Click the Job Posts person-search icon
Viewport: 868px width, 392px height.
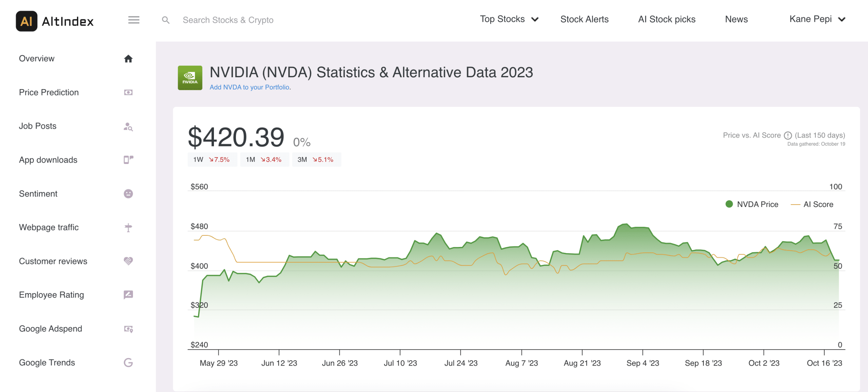(x=128, y=126)
